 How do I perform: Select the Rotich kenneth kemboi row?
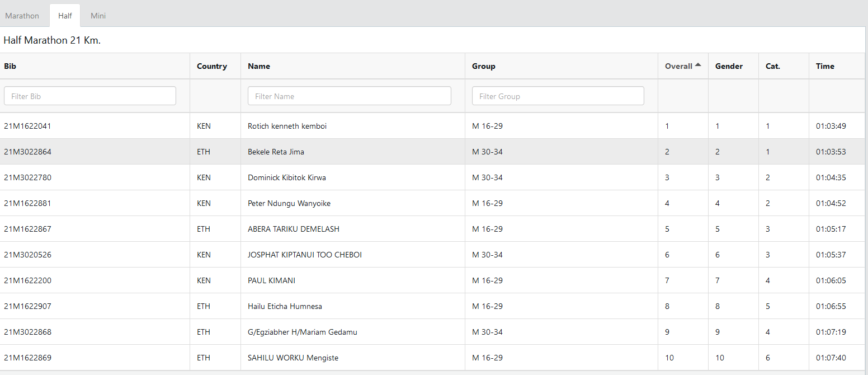[287, 126]
